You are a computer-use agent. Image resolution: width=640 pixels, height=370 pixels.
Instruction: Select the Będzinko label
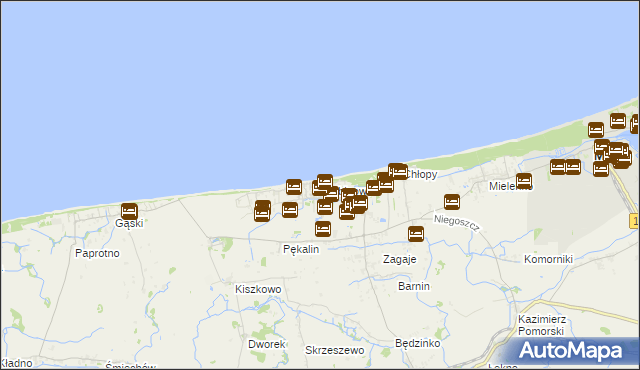click(418, 343)
